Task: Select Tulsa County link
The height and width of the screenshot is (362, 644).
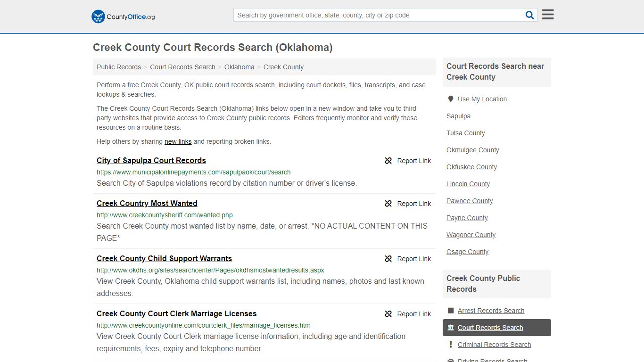Action: point(466,133)
